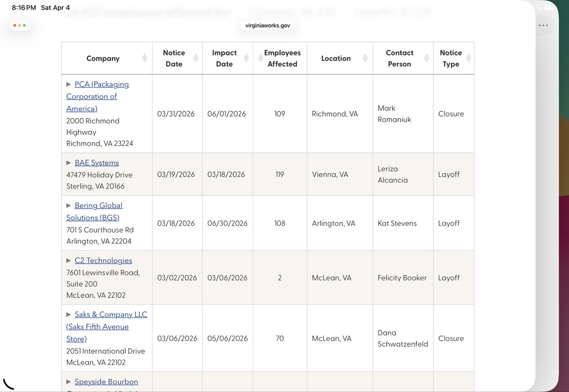Sort by Contact Person column arrows
The image size is (569, 392).
(x=426, y=58)
